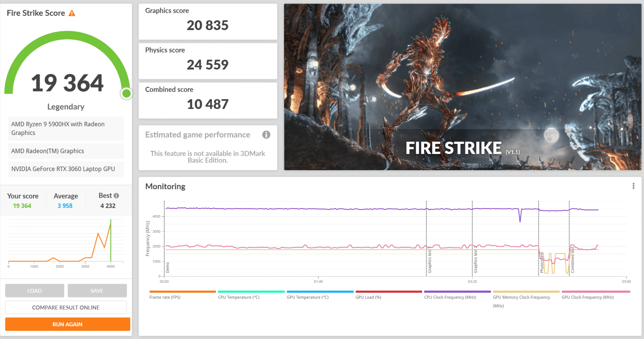
Task: Click the Estimated game performance heading
Action: (x=198, y=135)
